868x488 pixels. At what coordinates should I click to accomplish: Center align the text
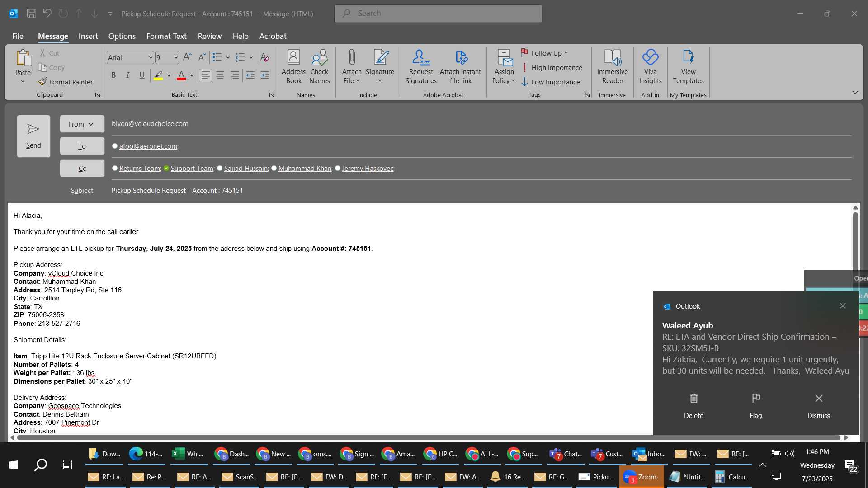tap(220, 75)
